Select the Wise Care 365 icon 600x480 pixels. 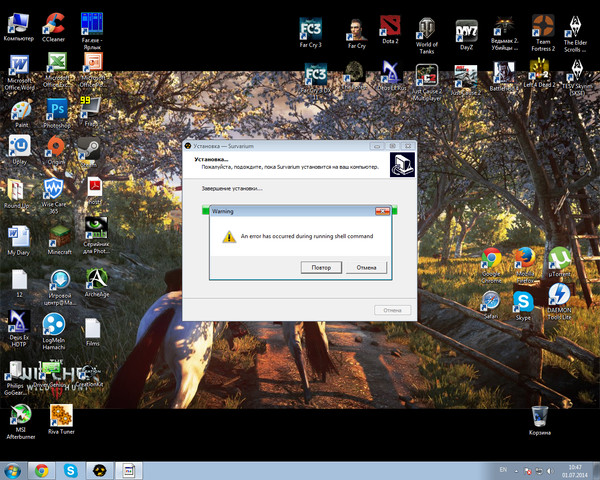click(x=54, y=195)
